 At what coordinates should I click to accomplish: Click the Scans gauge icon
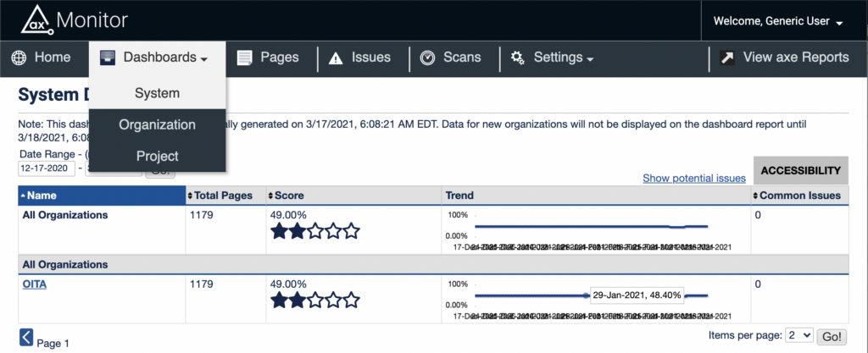(x=428, y=58)
